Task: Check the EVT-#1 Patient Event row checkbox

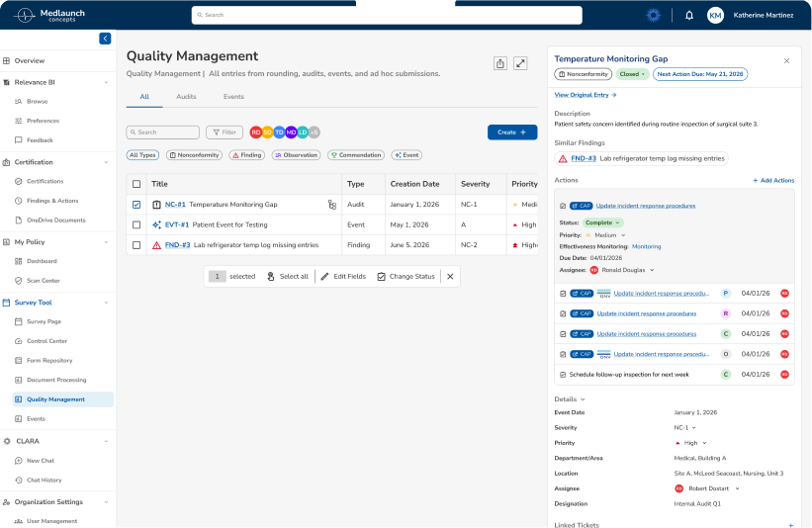Action: [x=136, y=224]
